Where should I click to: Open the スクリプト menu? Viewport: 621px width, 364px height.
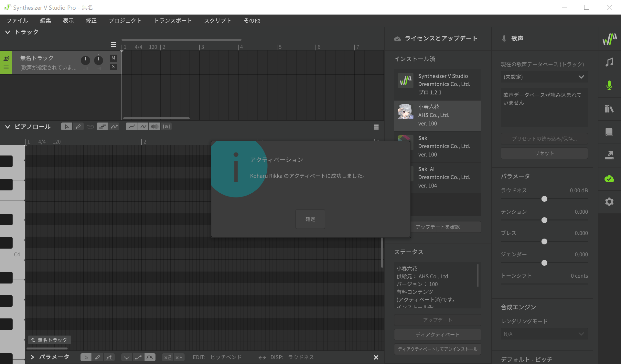218,21
